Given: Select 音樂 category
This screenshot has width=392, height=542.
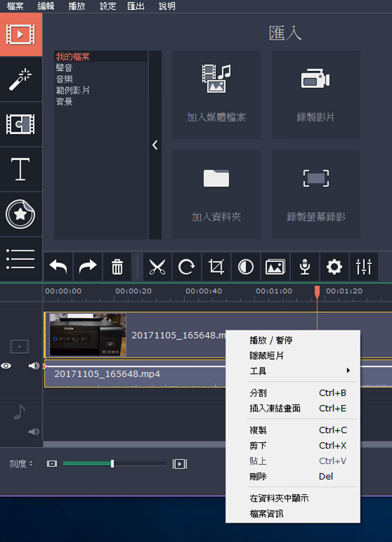Looking at the screenshot, I should (x=101, y=79).
